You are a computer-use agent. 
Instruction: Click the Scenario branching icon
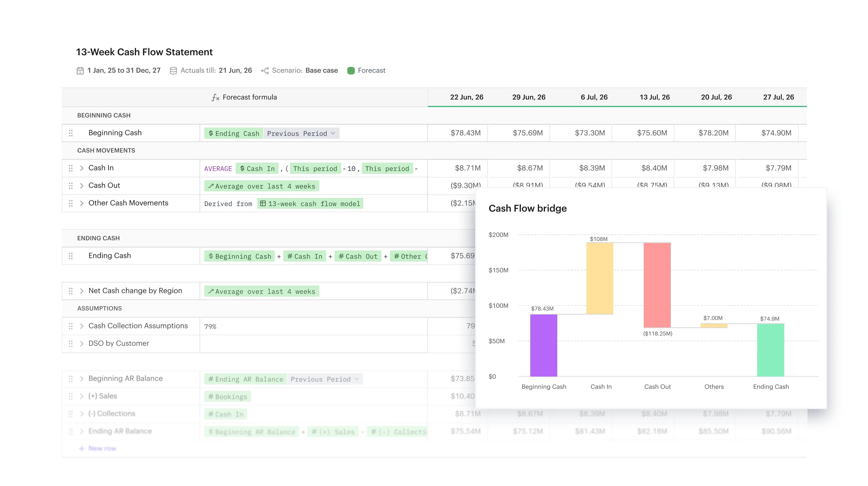tap(265, 70)
